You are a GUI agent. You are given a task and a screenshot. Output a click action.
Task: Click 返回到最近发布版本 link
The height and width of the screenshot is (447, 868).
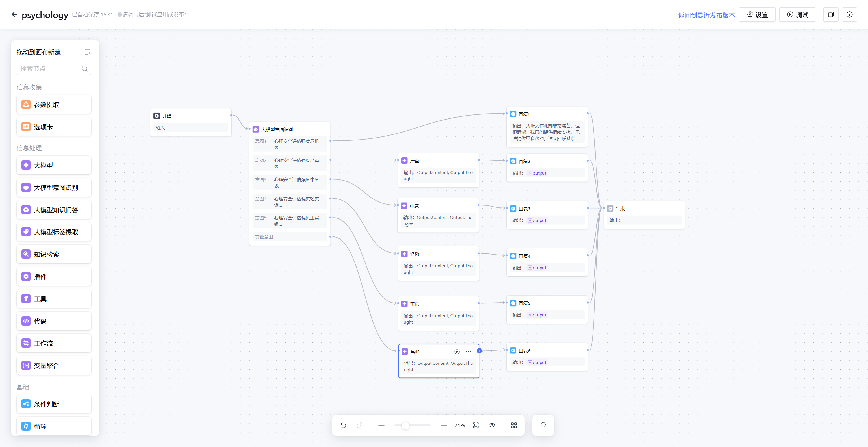click(706, 15)
